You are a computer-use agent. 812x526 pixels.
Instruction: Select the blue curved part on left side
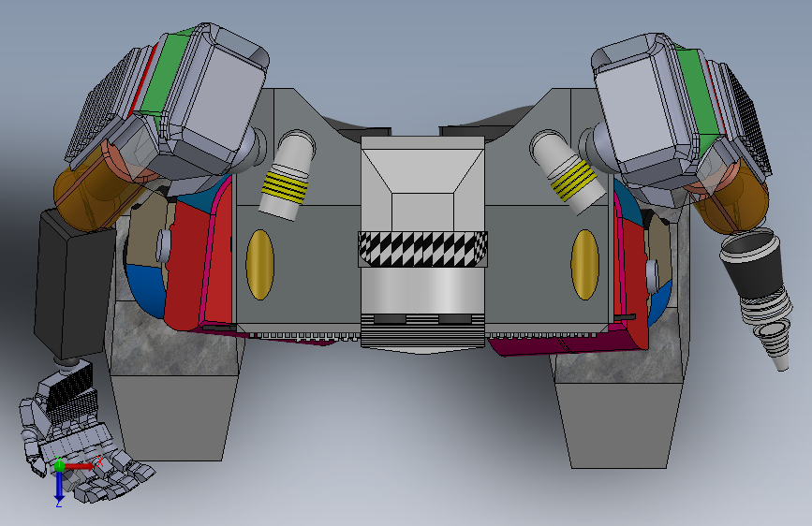point(146,290)
